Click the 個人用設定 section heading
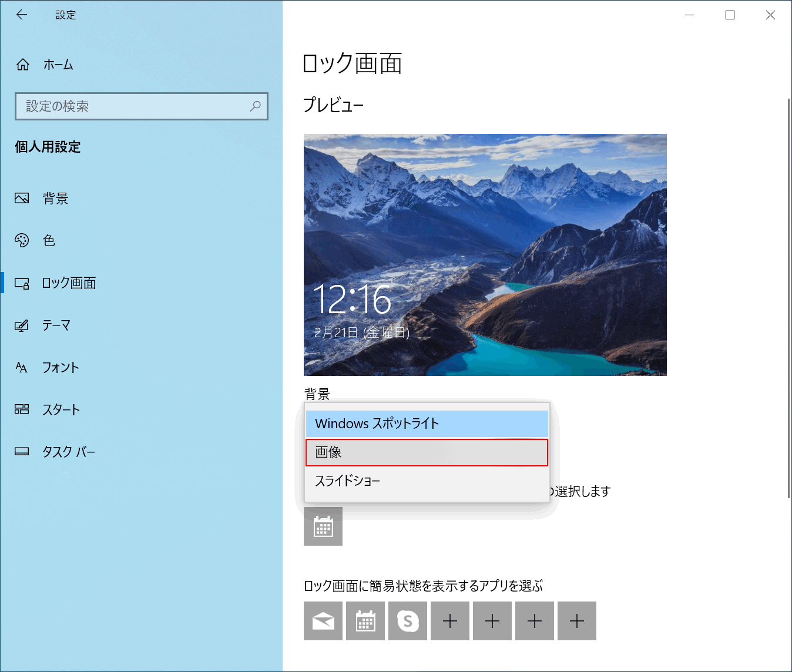Image resolution: width=792 pixels, height=672 pixels. click(x=46, y=147)
